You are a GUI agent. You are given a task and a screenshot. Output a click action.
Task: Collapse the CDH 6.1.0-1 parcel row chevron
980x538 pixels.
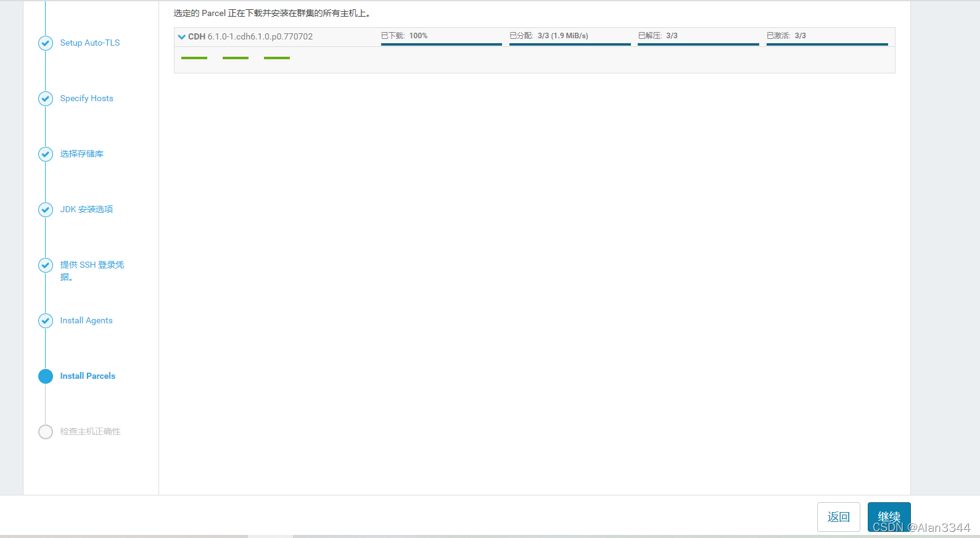click(182, 37)
